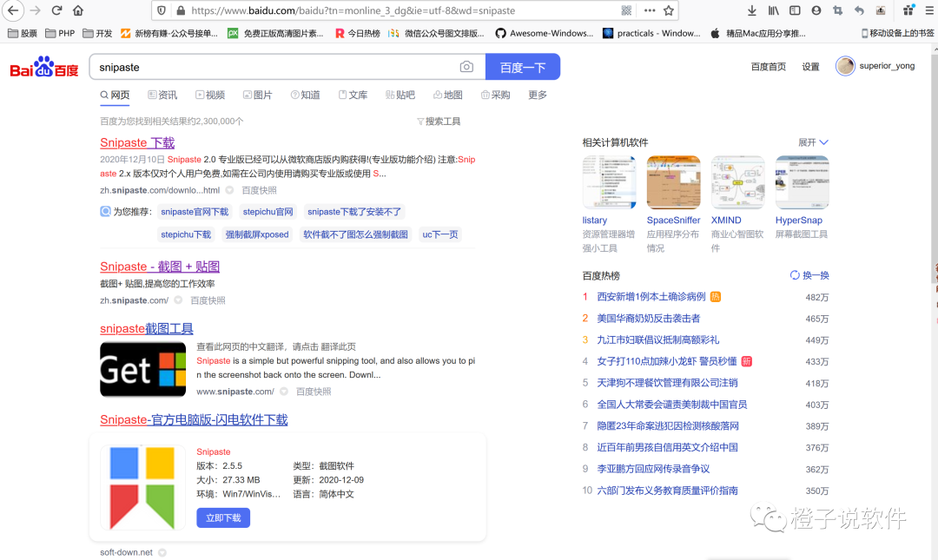This screenshot has height=560, width=938.
Task: Open the shield tracking protection icon
Action: (x=162, y=10)
